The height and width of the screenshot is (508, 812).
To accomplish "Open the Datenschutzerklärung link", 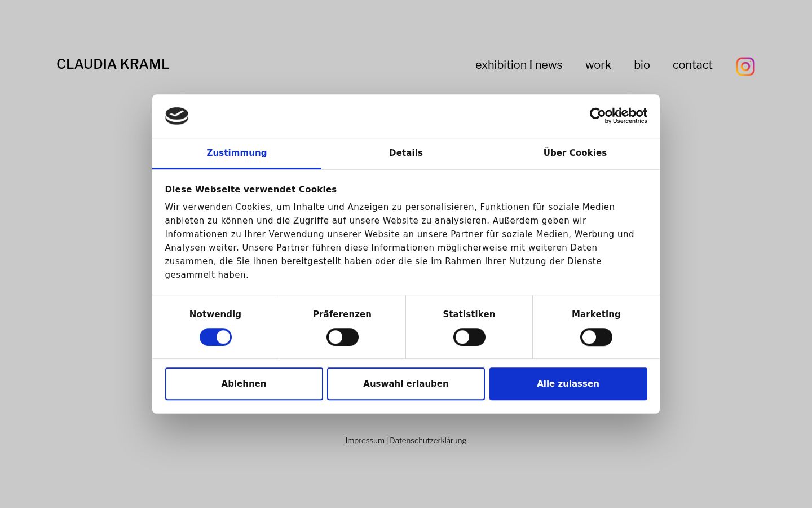I will click(x=428, y=441).
